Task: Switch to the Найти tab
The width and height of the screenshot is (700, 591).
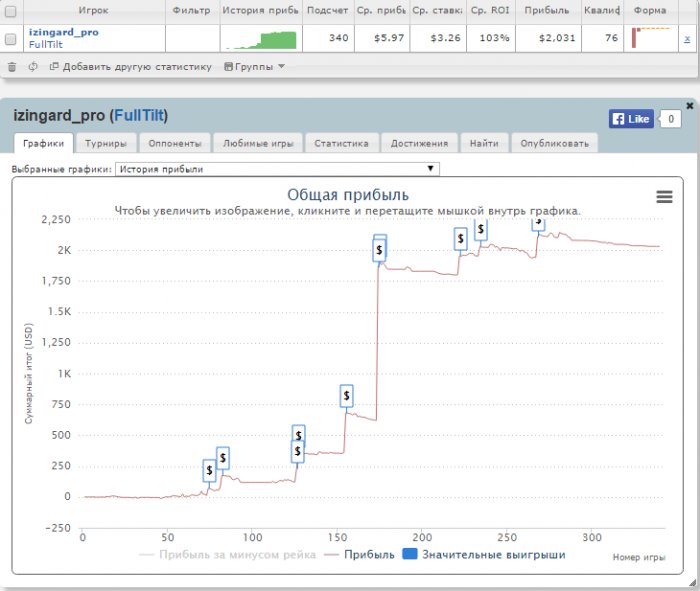Action: (484, 143)
